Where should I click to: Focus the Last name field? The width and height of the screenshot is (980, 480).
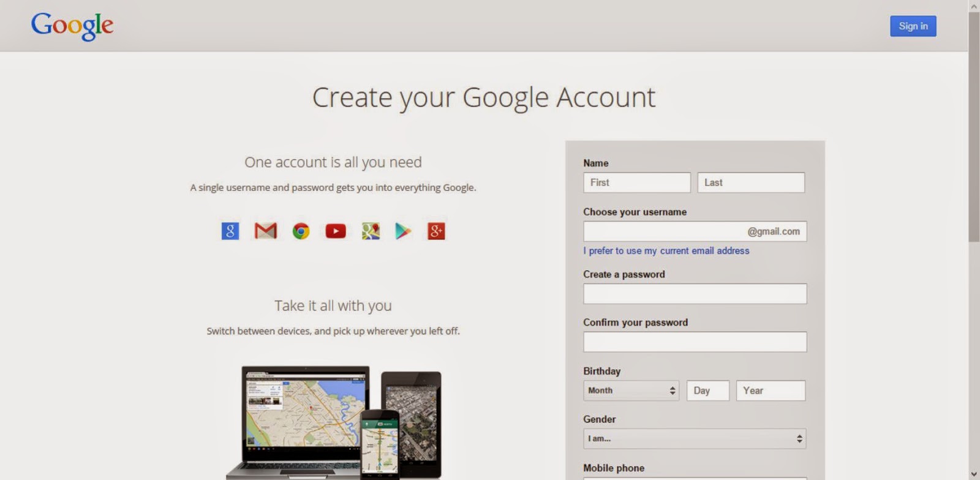[x=751, y=182]
